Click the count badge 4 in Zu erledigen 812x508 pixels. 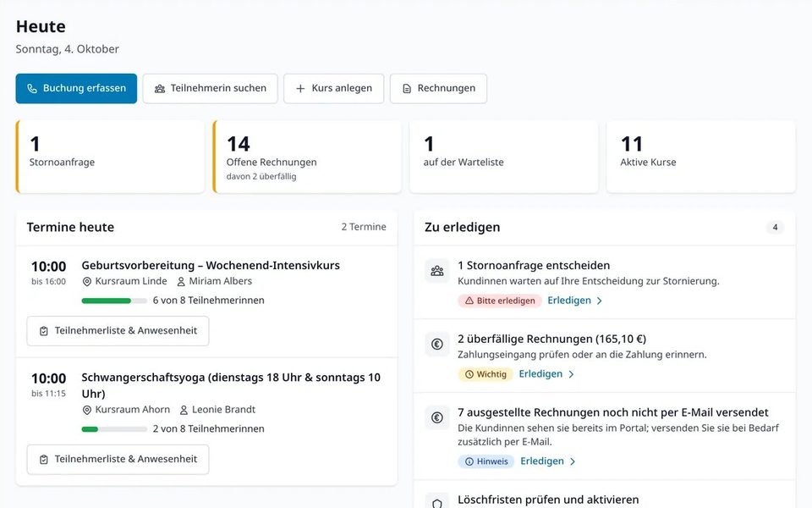pos(775,227)
